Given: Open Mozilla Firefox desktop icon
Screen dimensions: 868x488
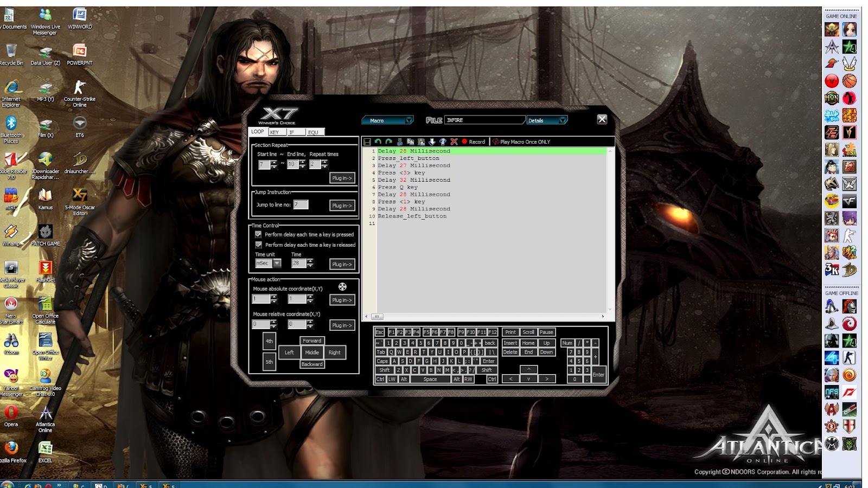Looking at the screenshot, I should click(12, 452).
